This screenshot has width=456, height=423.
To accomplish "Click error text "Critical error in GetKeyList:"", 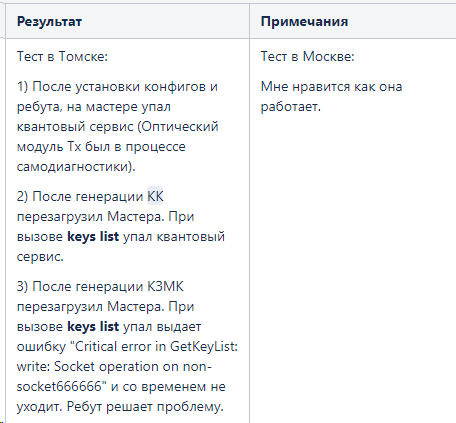I will pyautogui.click(x=156, y=346).
